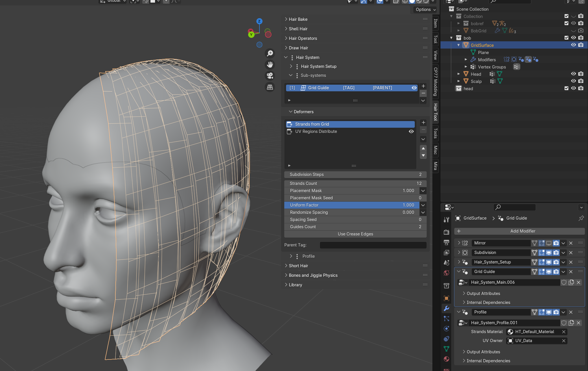Click the zoom view magnifier icon
Image resolution: width=588 pixels, height=371 pixels.
tap(270, 53)
